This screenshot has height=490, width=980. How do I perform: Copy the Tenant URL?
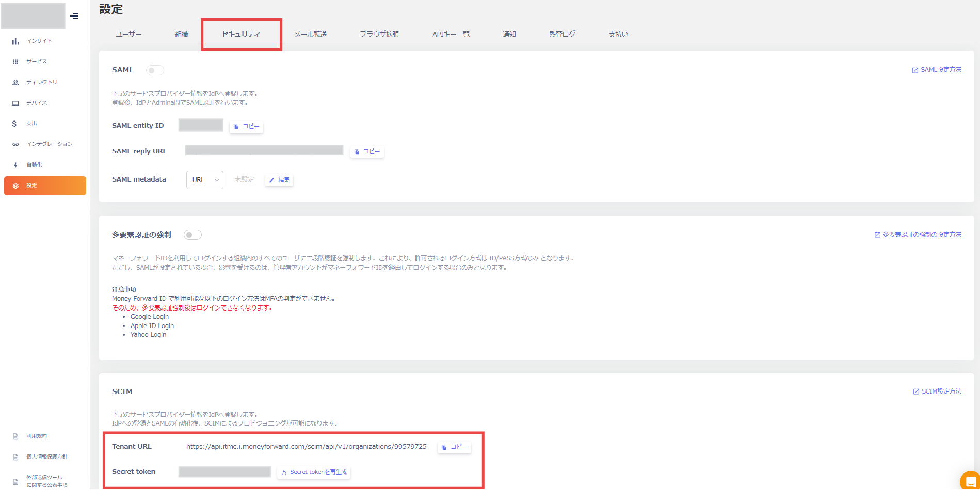(454, 447)
